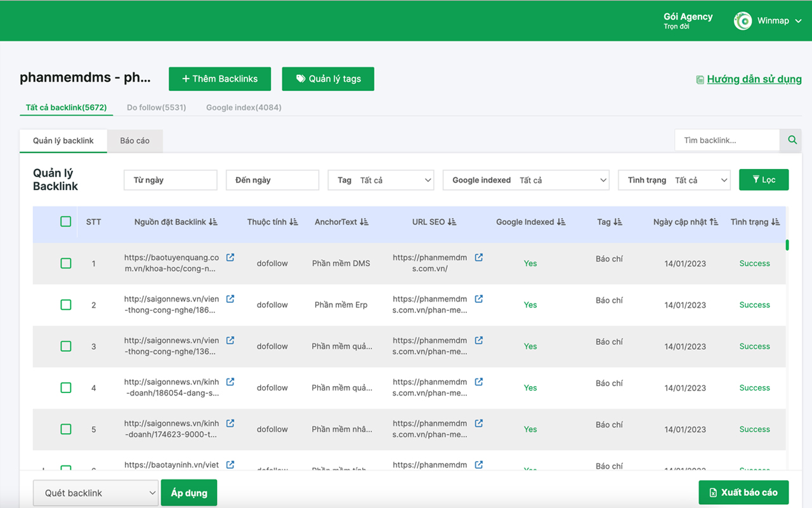Click anchor text Phần mềm DMS
The width and height of the screenshot is (812, 508).
(x=341, y=264)
